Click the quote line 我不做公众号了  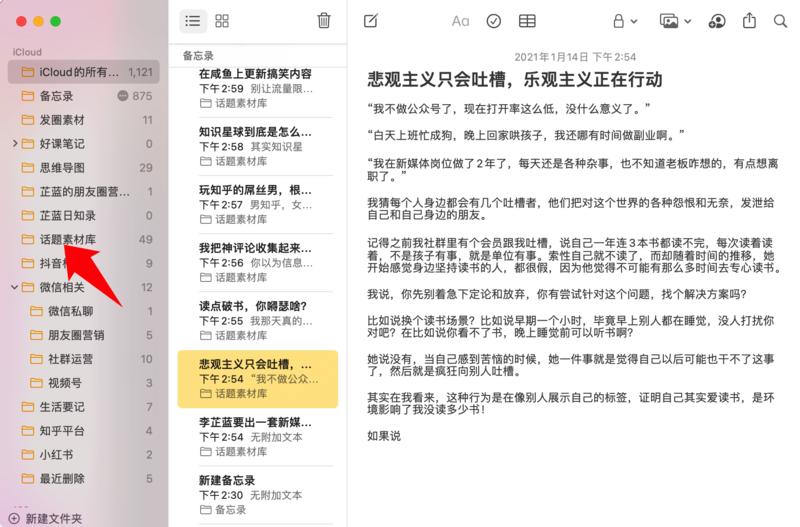[x=509, y=109]
